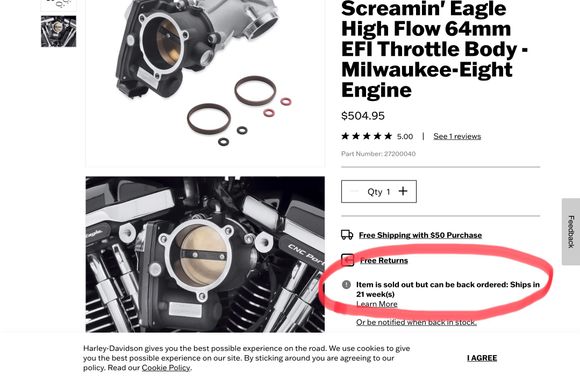Open the Cookie Policy link
The image size is (580, 383).
pyautogui.click(x=166, y=368)
